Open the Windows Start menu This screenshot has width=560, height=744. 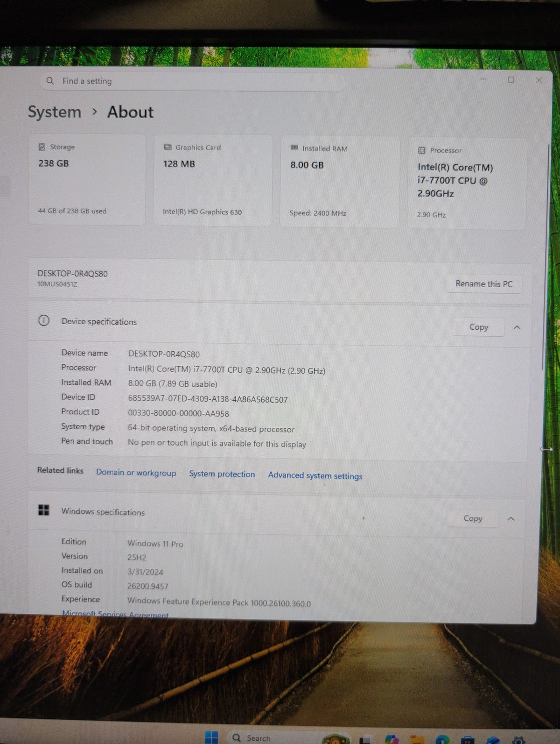tap(211, 737)
